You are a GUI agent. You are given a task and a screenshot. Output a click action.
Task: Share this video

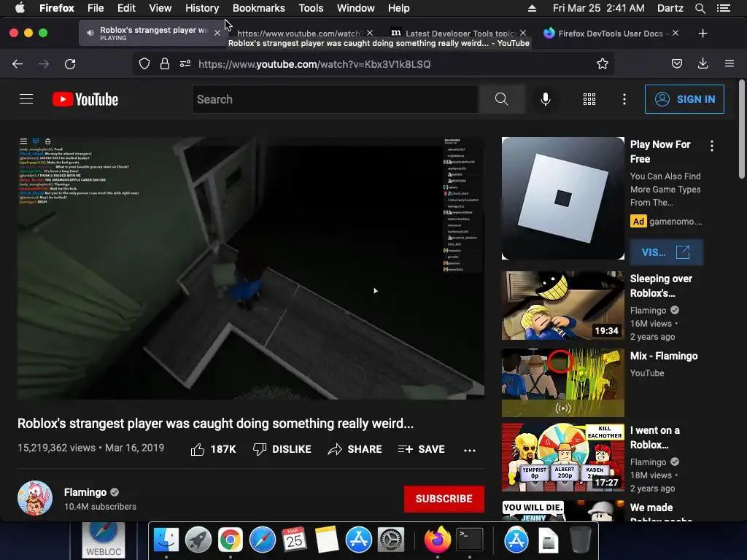coord(355,449)
